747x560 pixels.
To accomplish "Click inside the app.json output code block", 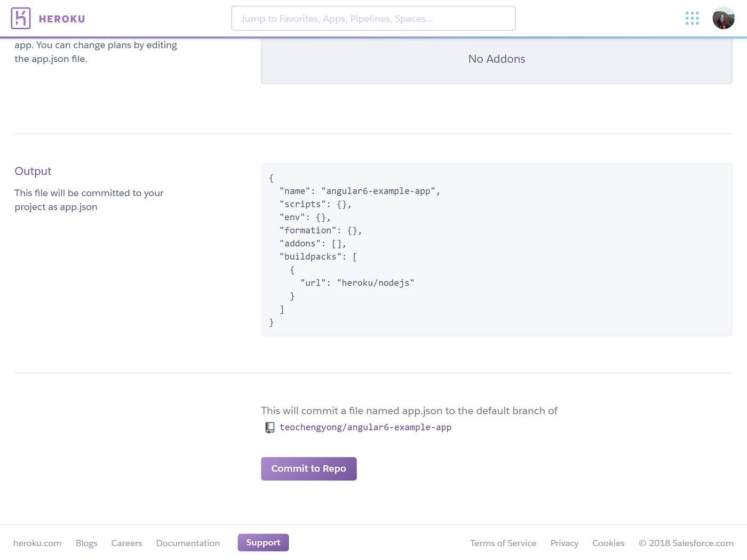I will click(497, 250).
